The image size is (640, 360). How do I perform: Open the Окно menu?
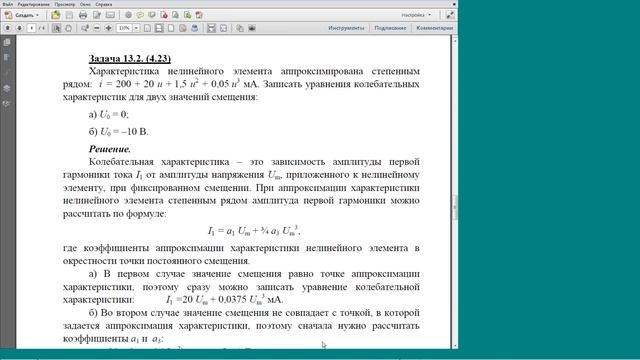(85, 4)
